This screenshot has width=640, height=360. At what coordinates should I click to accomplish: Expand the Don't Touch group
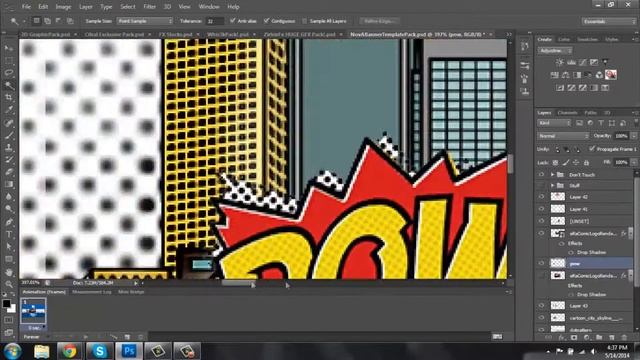tap(552, 175)
